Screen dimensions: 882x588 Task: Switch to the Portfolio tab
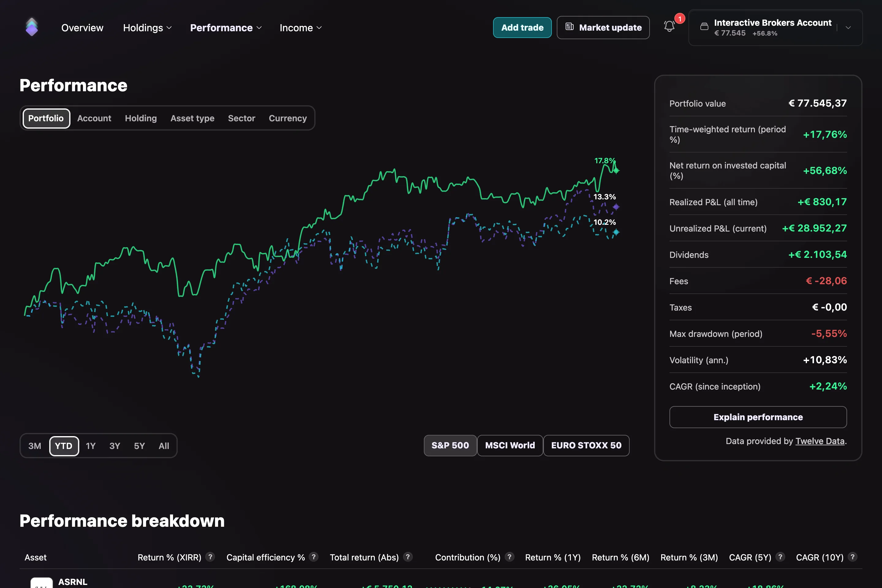tap(46, 118)
